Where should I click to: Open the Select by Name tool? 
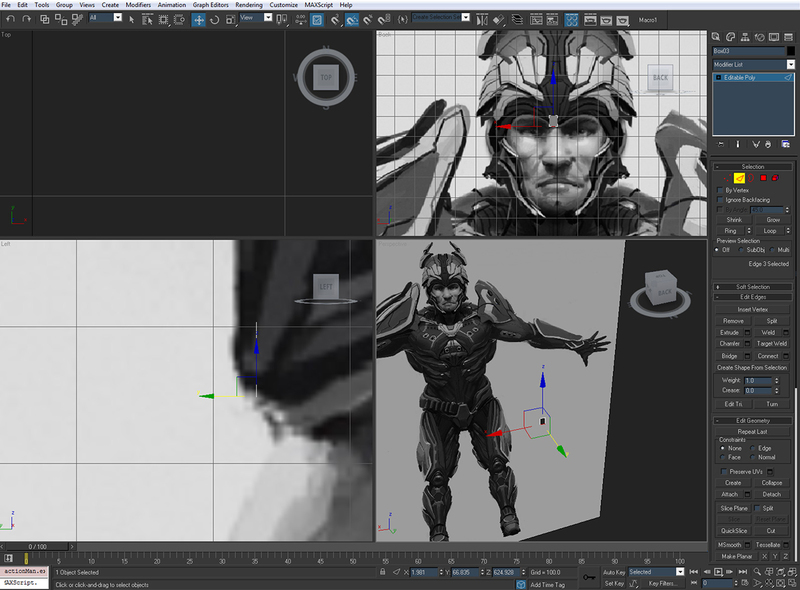(147, 20)
